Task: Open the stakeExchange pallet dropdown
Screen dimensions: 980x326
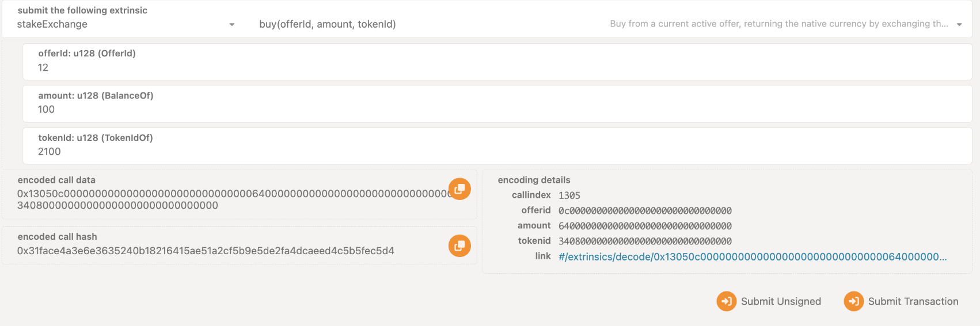Action: (x=124, y=24)
